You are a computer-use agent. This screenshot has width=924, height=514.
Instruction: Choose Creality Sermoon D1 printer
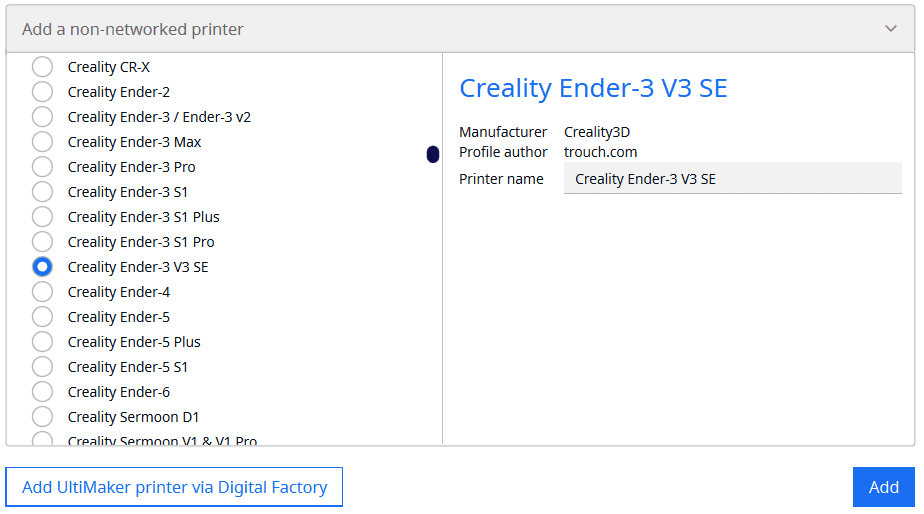42,417
